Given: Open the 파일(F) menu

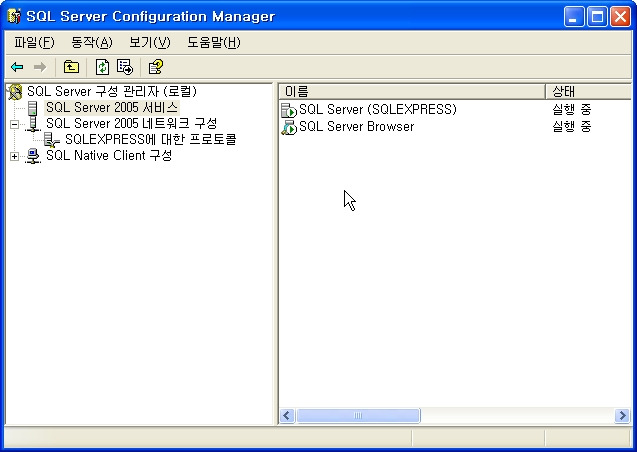Looking at the screenshot, I should tap(34, 42).
